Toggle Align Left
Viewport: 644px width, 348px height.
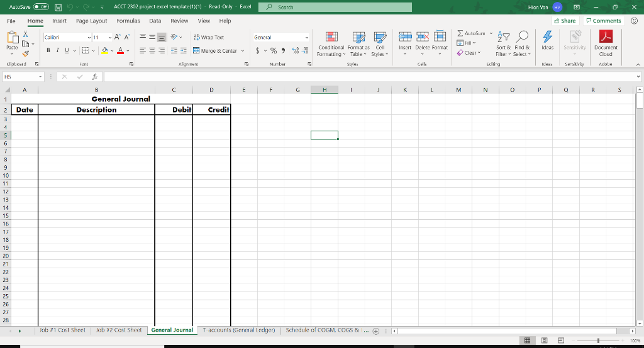click(143, 50)
